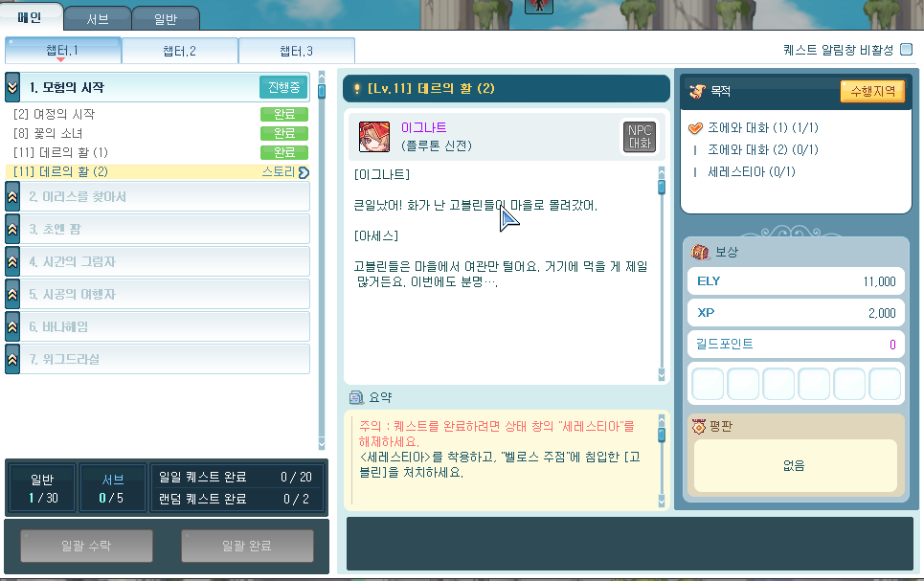This screenshot has width=924, height=581.
Task: Click the completed 조에와 대화 (1) checkmark
Action: (x=696, y=128)
